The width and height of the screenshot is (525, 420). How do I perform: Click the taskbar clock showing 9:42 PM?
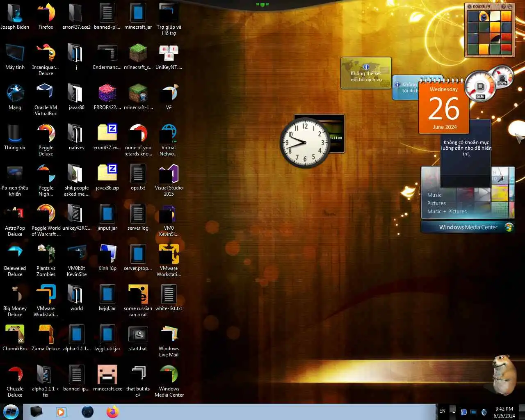click(x=504, y=412)
